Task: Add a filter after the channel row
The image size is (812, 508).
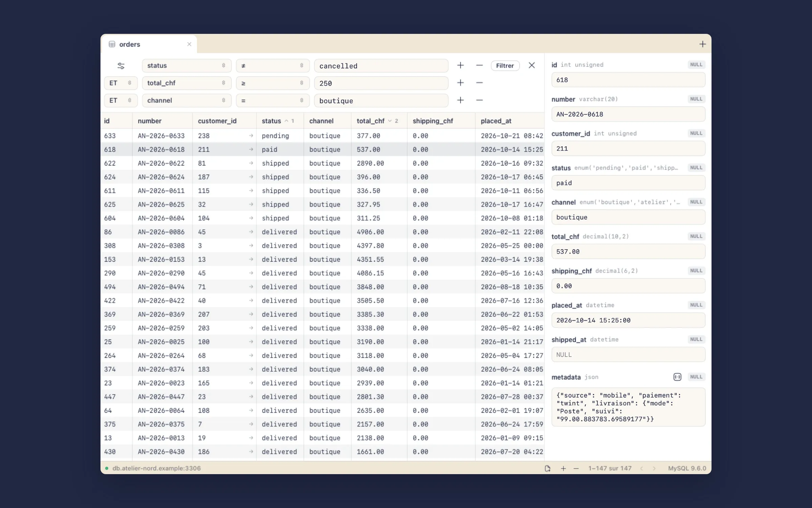Action: pos(460,100)
